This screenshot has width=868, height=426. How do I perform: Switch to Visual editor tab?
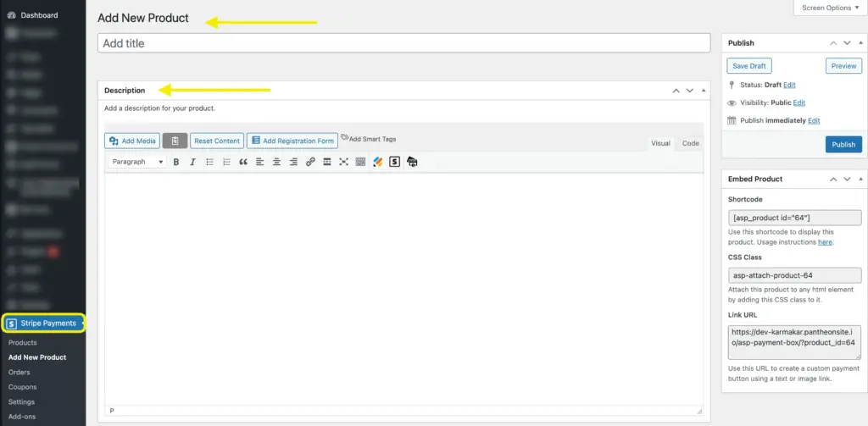coord(660,143)
